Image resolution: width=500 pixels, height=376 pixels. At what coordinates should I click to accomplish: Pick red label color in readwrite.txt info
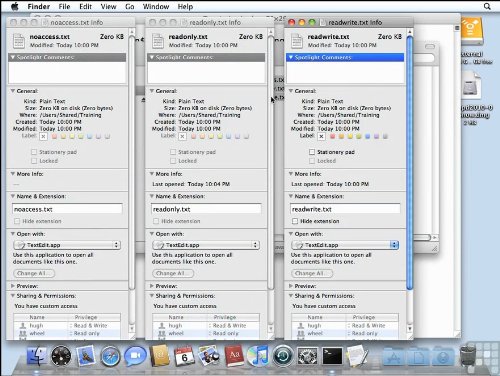332,136
